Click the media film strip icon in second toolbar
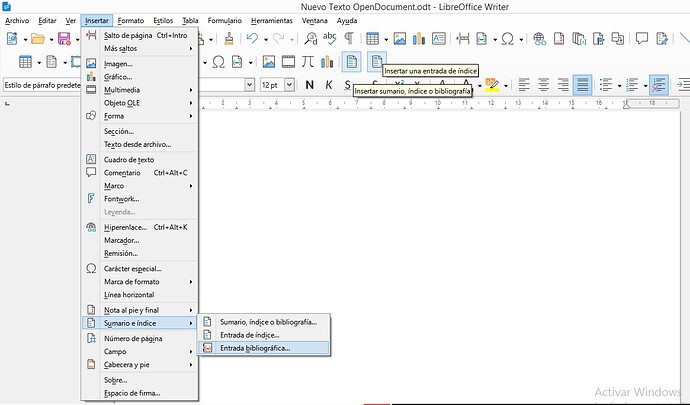The image size is (690, 405). (x=288, y=62)
